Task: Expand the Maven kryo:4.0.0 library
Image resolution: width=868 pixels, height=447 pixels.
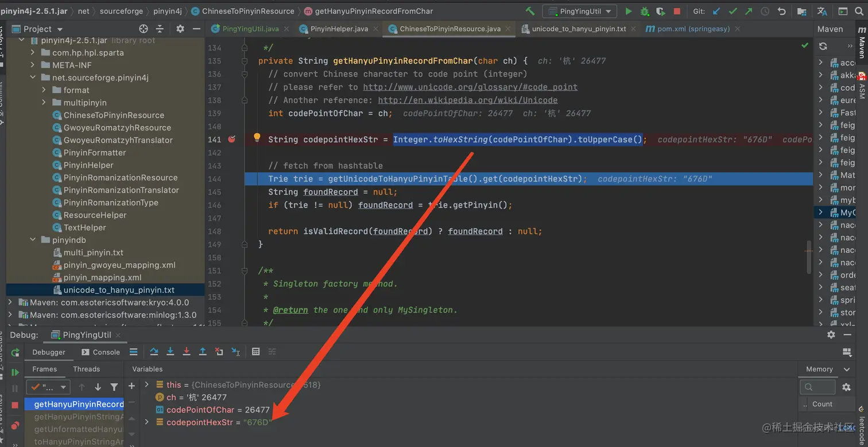Action: click(10, 302)
